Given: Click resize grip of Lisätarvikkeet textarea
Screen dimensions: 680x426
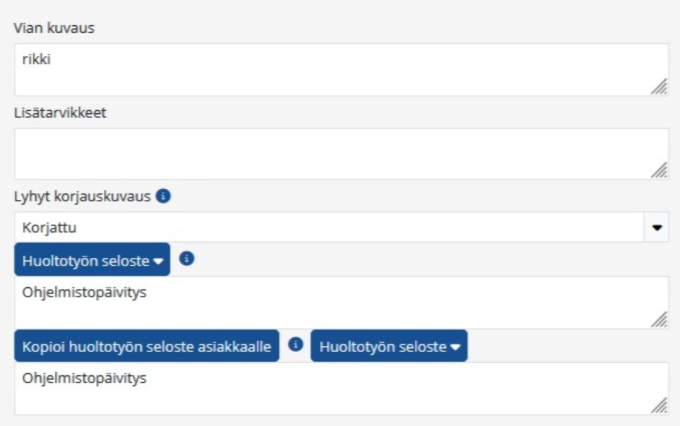Looking at the screenshot, I should (659, 171).
